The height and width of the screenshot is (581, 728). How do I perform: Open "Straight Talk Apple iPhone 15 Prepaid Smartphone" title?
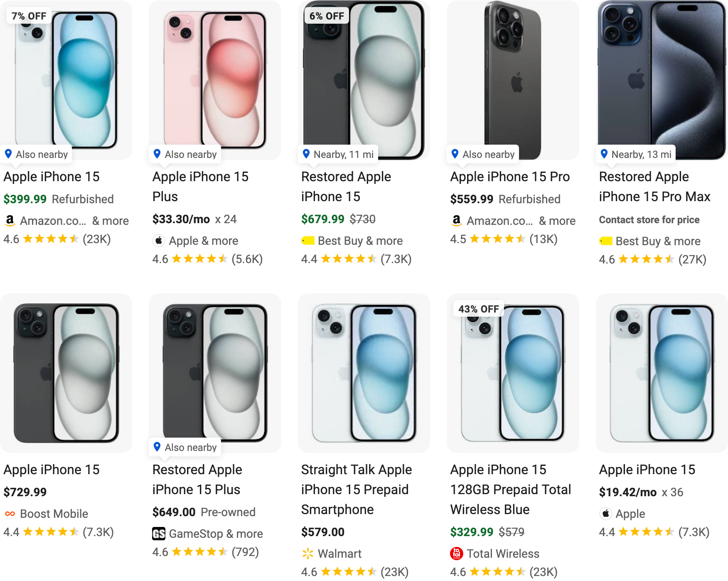(356, 490)
